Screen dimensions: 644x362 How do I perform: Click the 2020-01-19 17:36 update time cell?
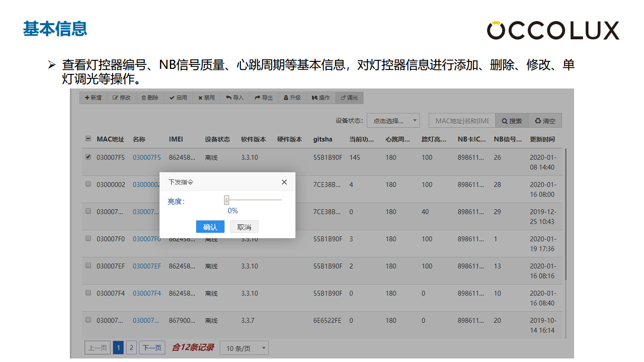point(542,244)
